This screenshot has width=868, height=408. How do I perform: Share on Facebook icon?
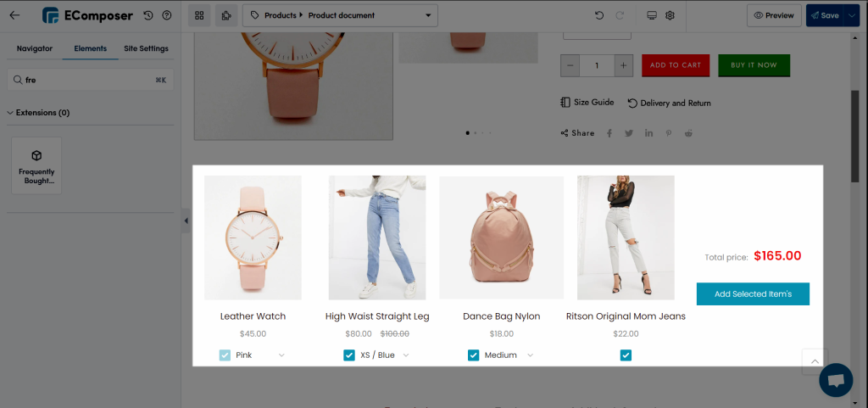click(x=609, y=133)
